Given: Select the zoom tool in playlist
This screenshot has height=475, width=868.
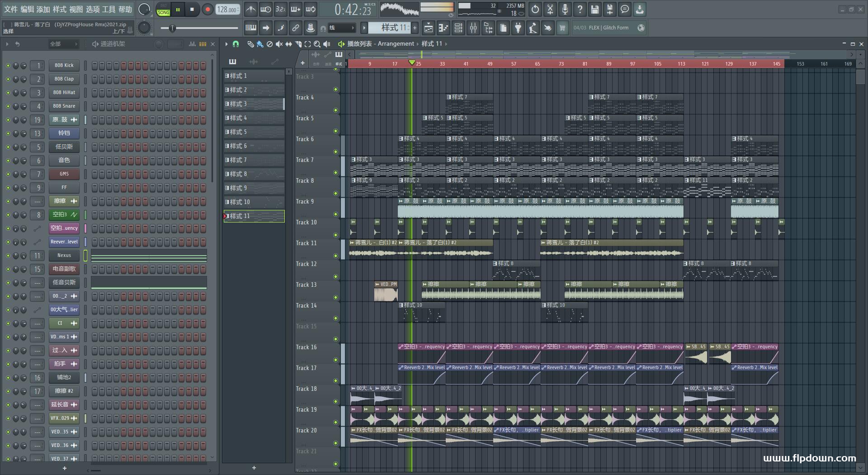Looking at the screenshot, I should click(x=317, y=44).
